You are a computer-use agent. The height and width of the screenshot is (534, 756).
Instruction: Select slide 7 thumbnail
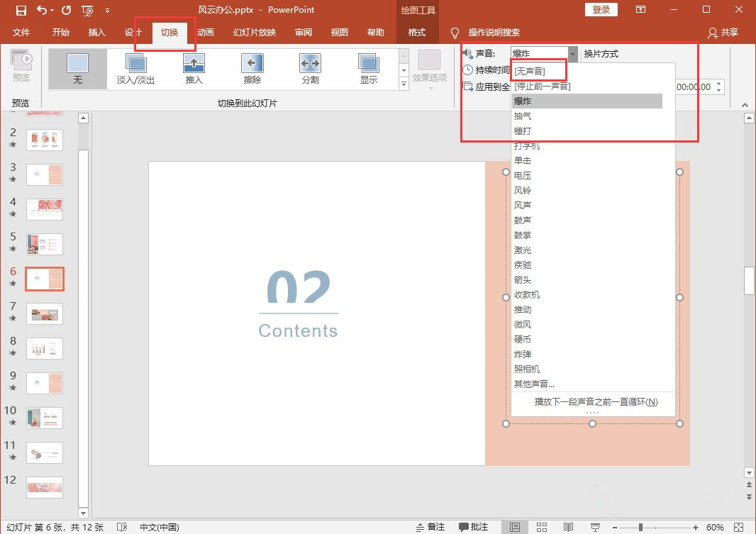tap(45, 313)
